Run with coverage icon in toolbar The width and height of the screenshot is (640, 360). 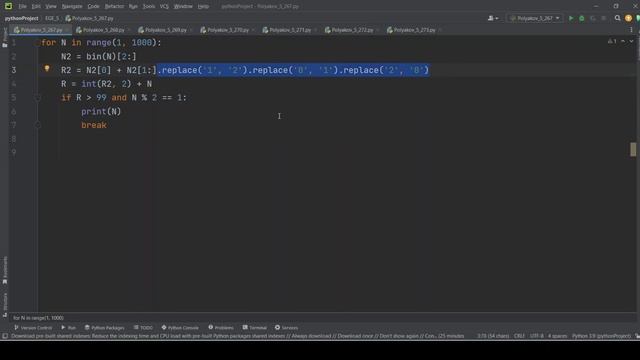[593, 18]
